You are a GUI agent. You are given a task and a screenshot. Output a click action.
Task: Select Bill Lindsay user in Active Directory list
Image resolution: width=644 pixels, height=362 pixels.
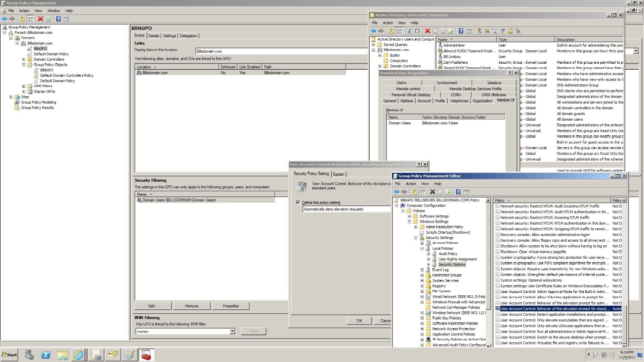click(452, 57)
